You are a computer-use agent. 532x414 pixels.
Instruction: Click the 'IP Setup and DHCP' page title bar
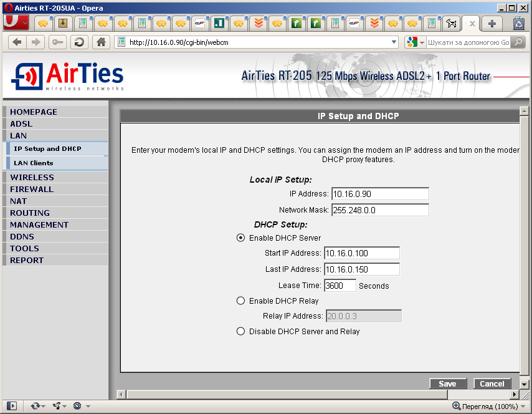(320, 116)
